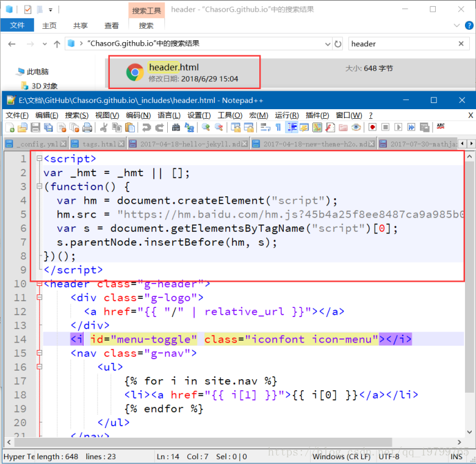Collapse the function fold marker on line 3
Viewport: 476px width, 464px height.
coord(39,186)
